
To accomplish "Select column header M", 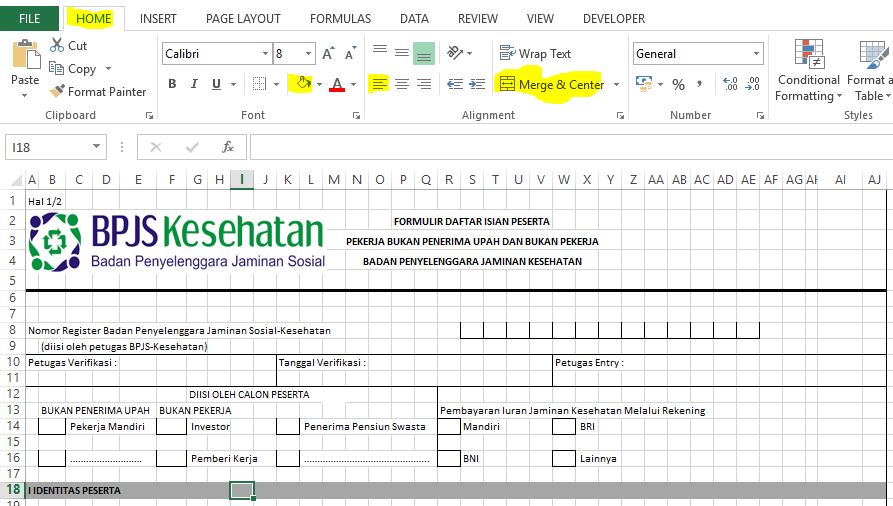I will coord(334,180).
